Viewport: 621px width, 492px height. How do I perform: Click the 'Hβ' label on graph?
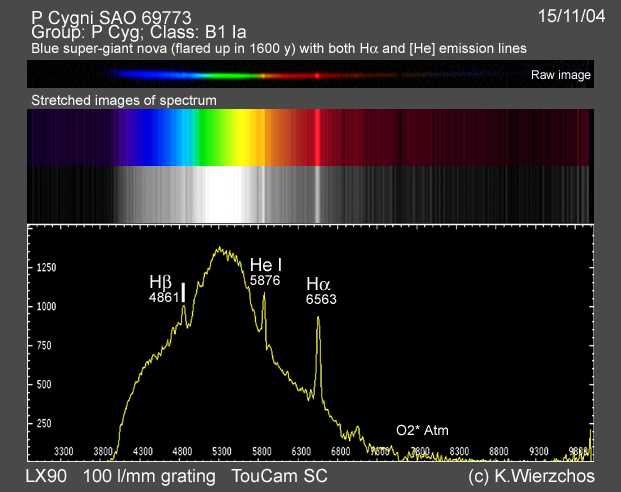pyautogui.click(x=160, y=282)
